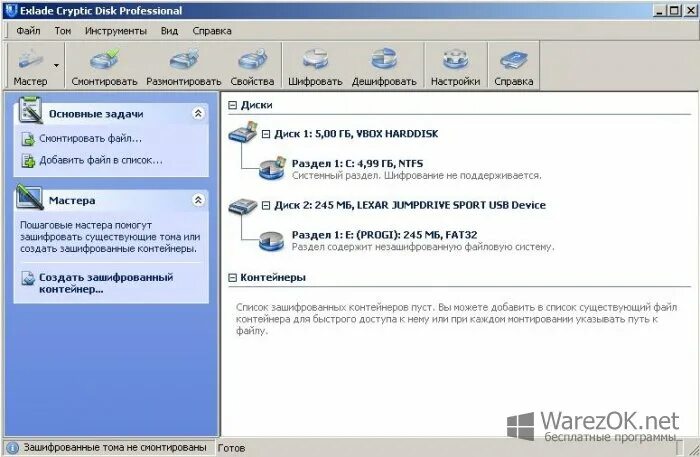
Task: Click the status bar info icon
Action: [12, 448]
